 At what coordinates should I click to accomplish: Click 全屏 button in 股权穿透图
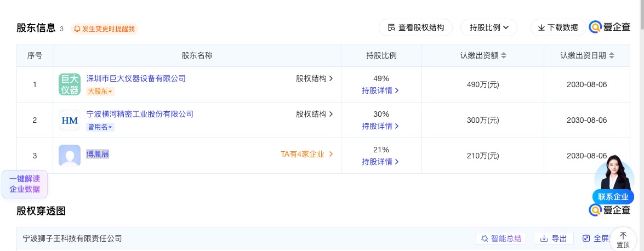596,238
